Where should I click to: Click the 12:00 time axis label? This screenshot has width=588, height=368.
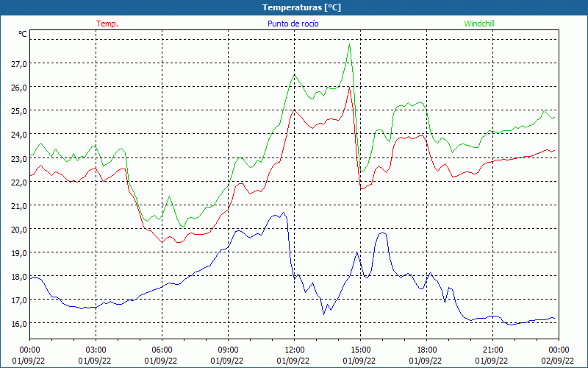click(x=295, y=350)
